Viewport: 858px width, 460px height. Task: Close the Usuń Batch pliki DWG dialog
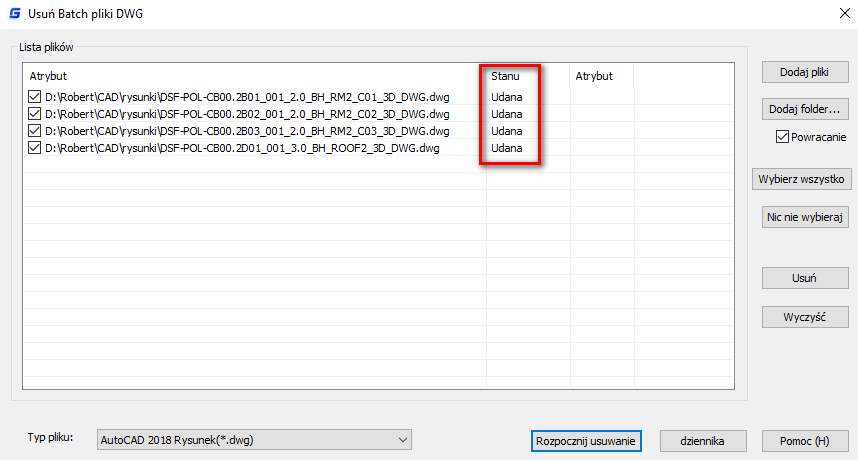pos(836,12)
